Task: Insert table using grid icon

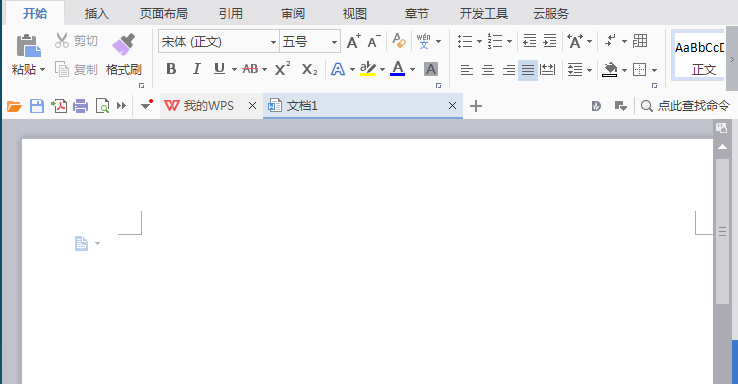Action: tap(640, 41)
